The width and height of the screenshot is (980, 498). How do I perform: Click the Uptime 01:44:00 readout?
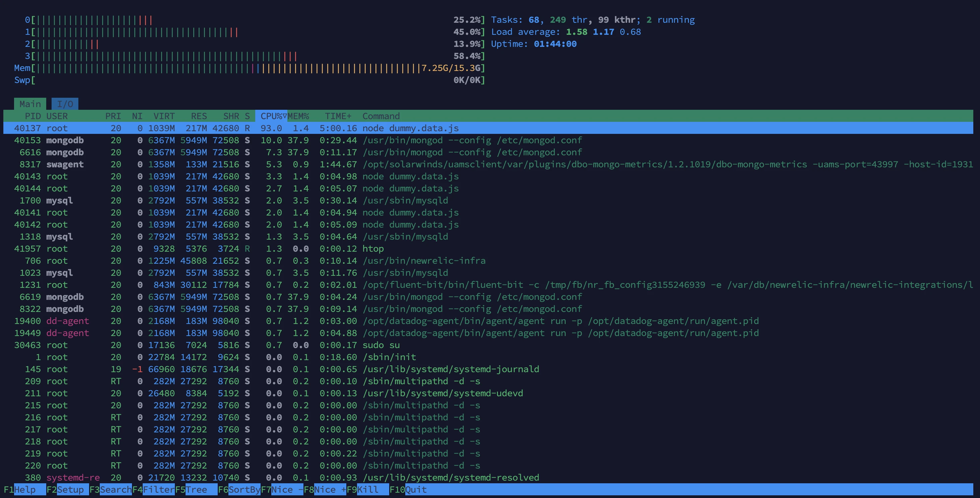coord(534,44)
